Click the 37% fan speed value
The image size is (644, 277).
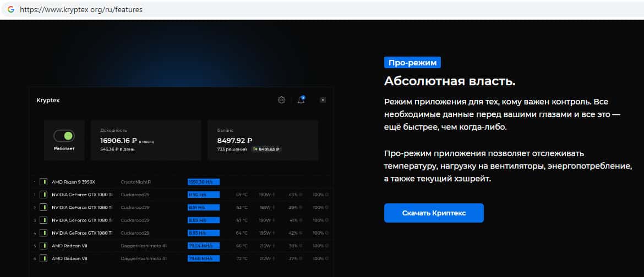pos(293,258)
